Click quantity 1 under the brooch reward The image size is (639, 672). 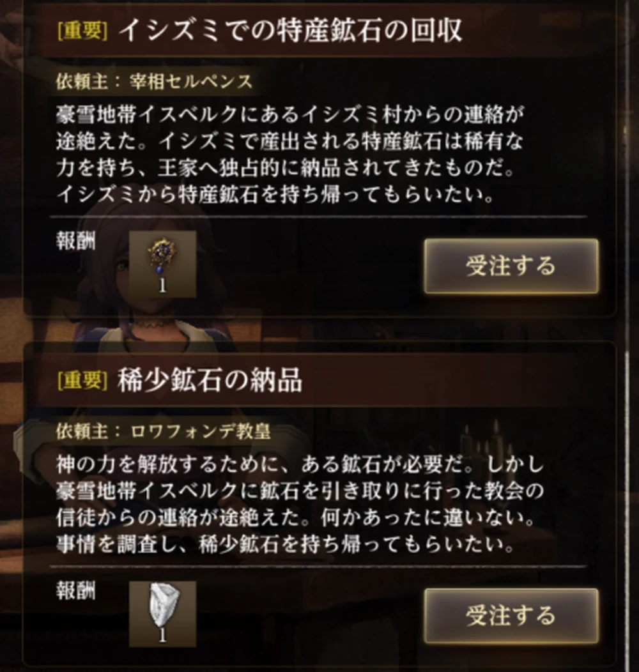click(162, 286)
